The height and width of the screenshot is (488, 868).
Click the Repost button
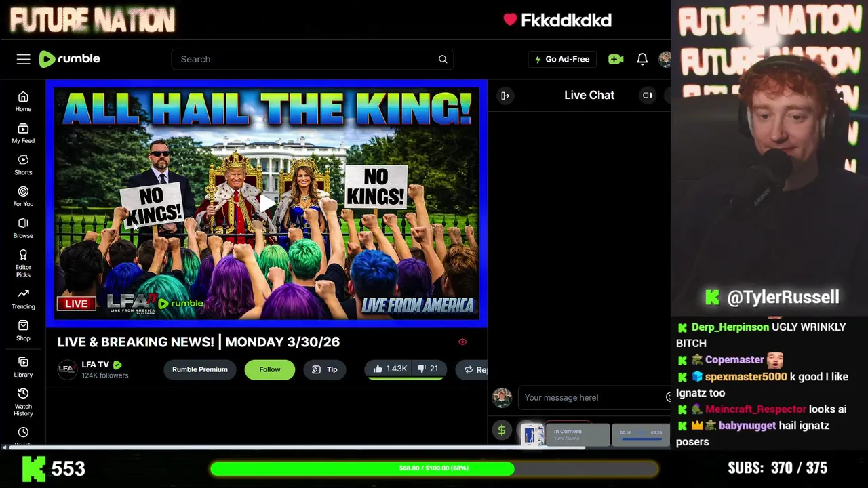(471, 369)
